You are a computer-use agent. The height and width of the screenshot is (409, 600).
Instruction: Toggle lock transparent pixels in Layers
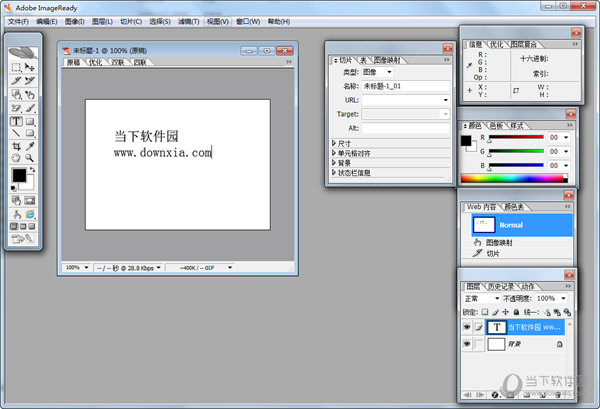485,312
